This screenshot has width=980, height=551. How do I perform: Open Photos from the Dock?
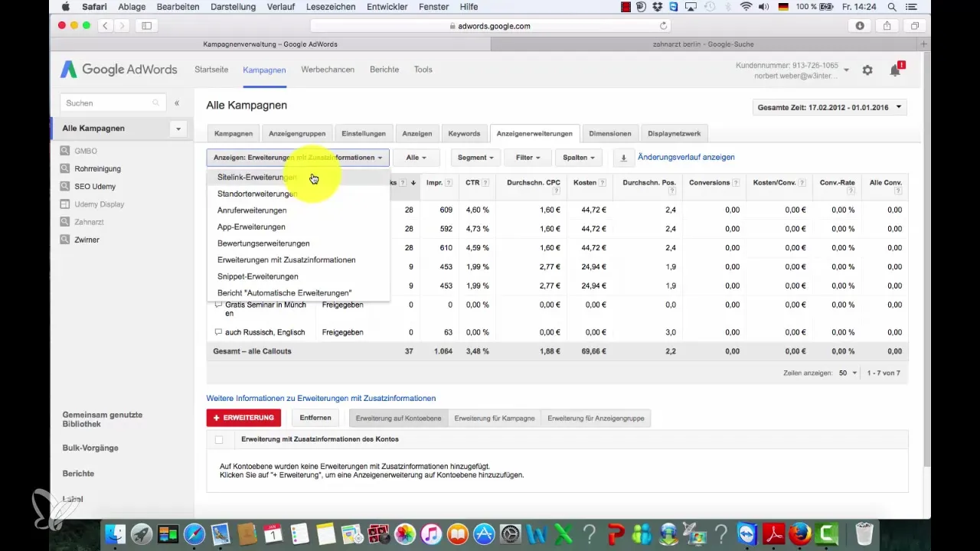point(405,533)
